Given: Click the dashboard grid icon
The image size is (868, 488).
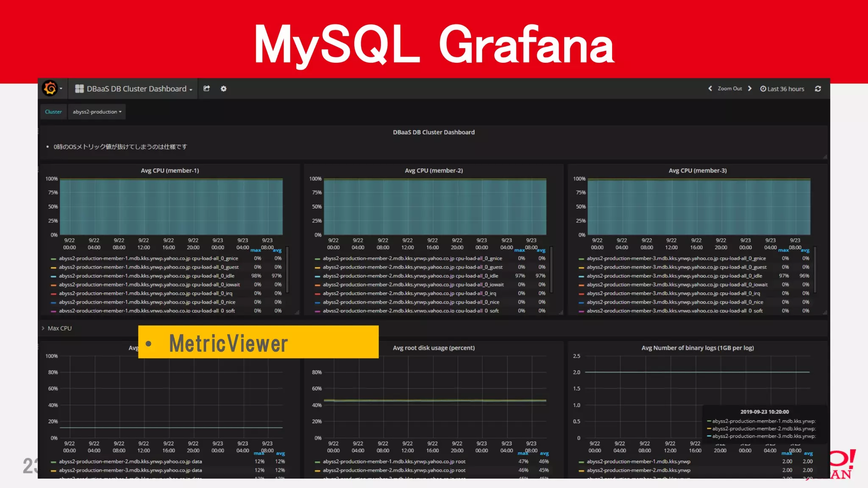Looking at the screenshot, I should [79, 89].
